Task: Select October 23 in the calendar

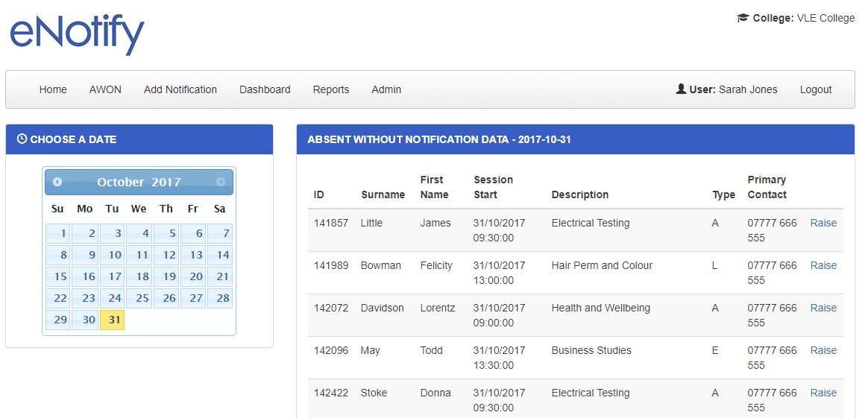Action: point(85,298)
